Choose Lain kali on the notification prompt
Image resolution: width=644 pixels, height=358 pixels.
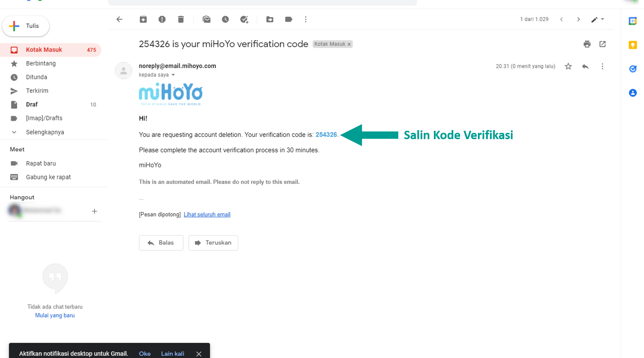coord(172,353)
